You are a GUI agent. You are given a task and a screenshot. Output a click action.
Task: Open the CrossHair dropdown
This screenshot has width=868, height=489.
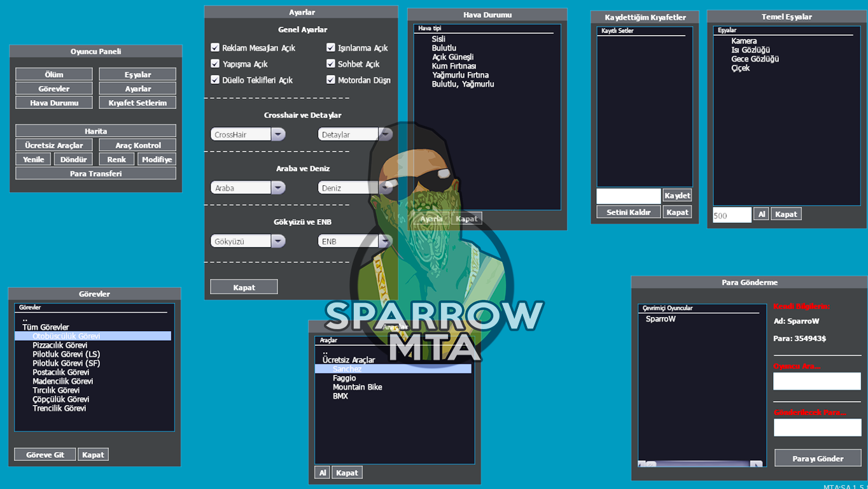click(278, 134)
